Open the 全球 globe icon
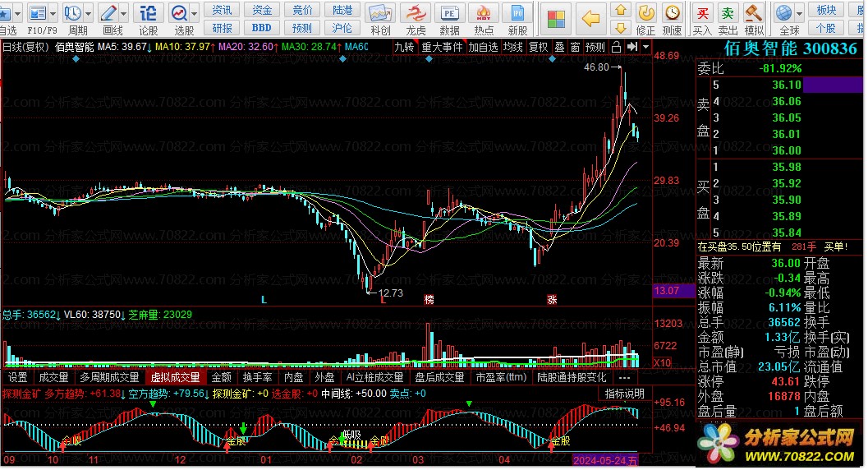This screenshot has width=868, height=470. tap(783, 12)
